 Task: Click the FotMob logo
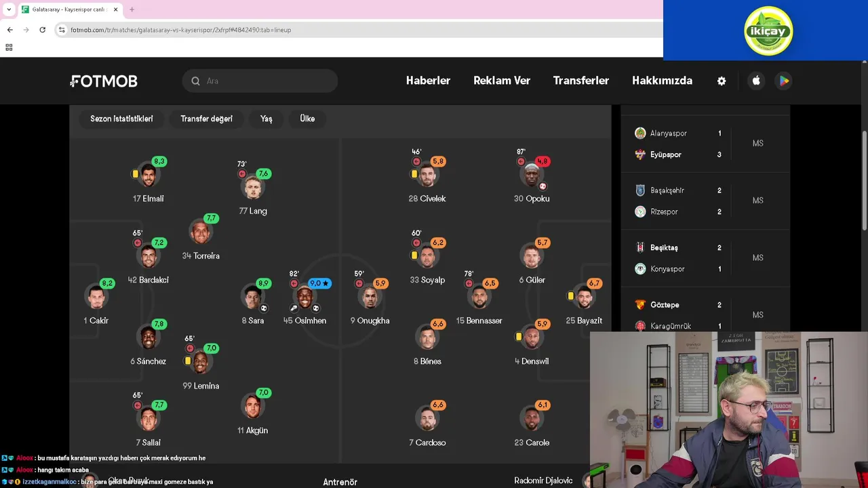pos(104,81)
